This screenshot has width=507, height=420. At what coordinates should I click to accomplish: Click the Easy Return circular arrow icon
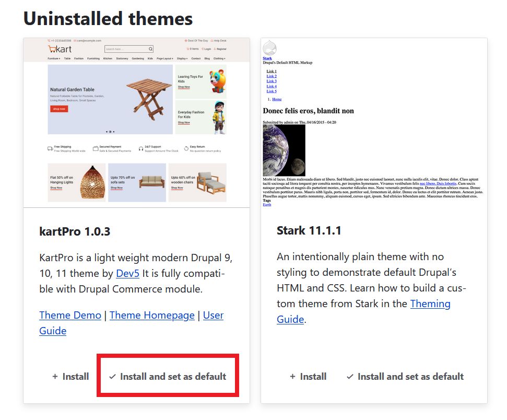coord(186,148)
